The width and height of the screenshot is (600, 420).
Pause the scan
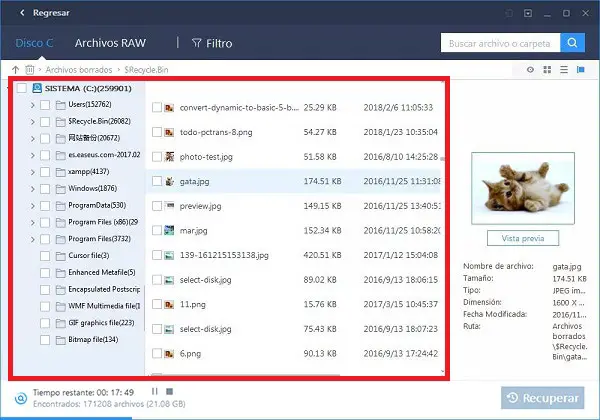click(x=155, y=391)
